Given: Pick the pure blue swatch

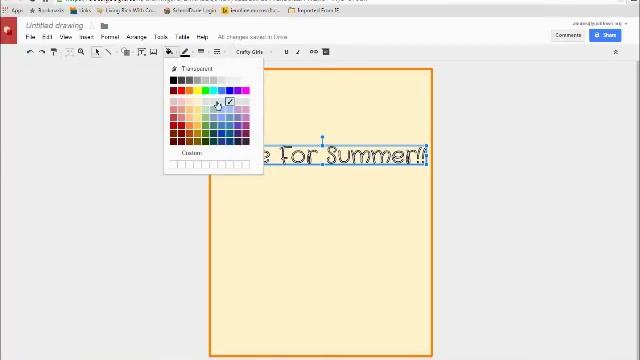Looking at the screenshot, I should coord(230,91).
